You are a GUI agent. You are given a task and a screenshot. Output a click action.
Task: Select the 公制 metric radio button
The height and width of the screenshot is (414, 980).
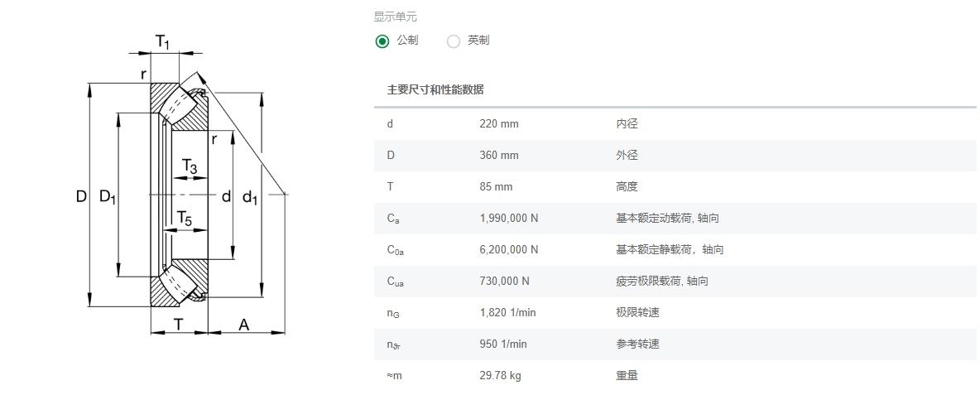(382, 41)
